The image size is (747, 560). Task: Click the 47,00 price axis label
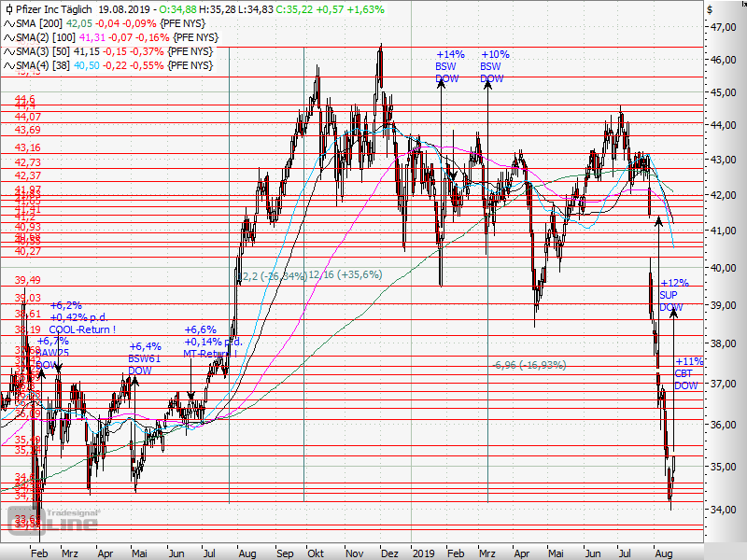point(723,27)
